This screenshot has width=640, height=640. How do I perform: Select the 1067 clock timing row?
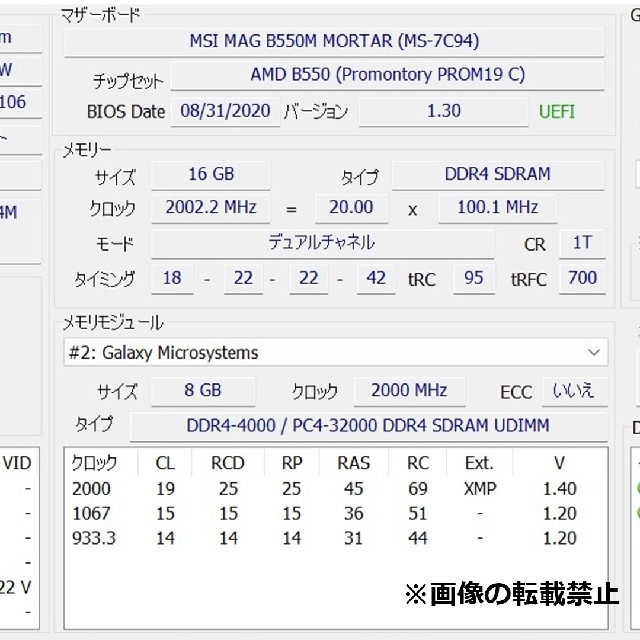(x=336, y=513)
